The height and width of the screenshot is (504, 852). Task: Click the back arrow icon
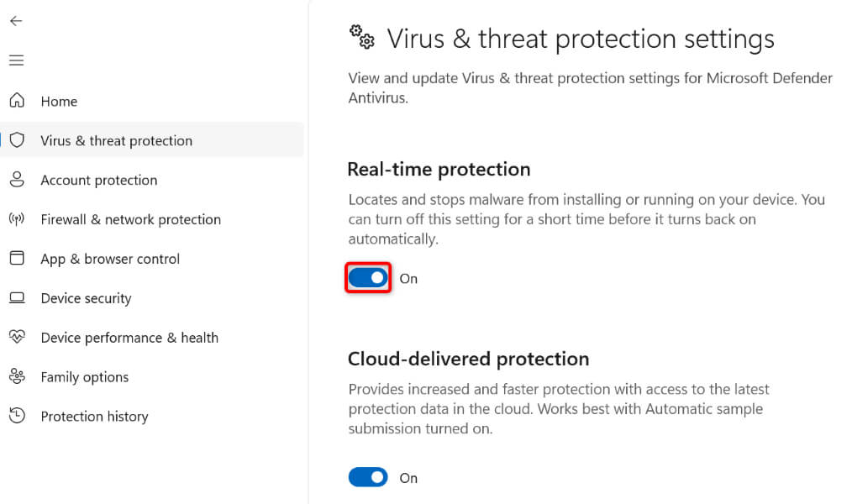point(16,21)
